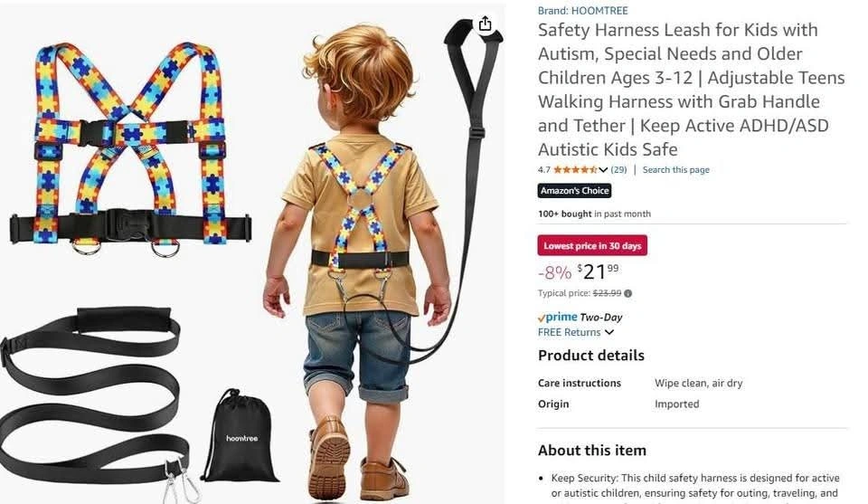Image resolution: width=868 pixels, height=504 pixels.
Task: Open the 29 reviews count link
Action: click(x=618, y=169)
